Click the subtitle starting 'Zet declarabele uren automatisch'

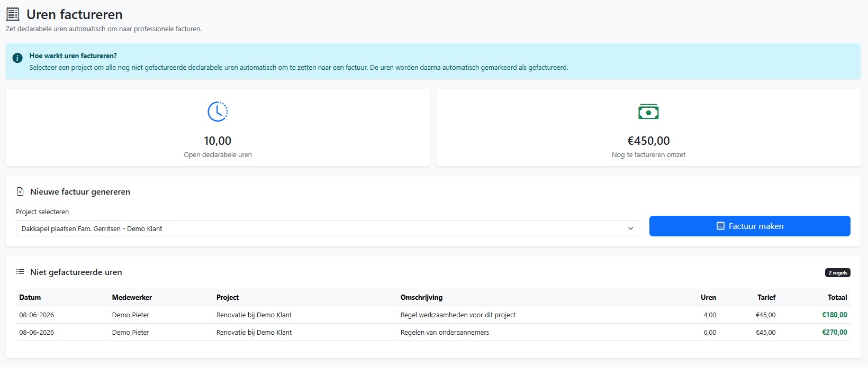104,29
